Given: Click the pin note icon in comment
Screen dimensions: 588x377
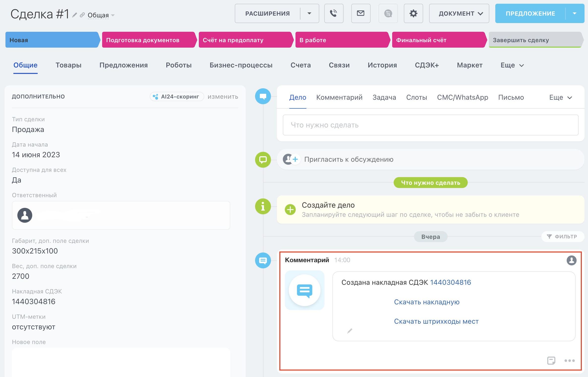Looking at the screenshot, I should (551, 361).
